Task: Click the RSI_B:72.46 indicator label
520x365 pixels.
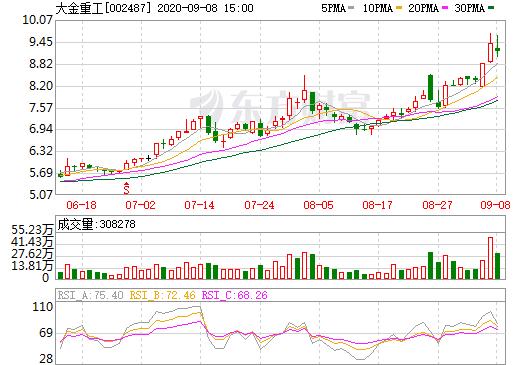Action: pyautogui.click(x=162, y=295)
